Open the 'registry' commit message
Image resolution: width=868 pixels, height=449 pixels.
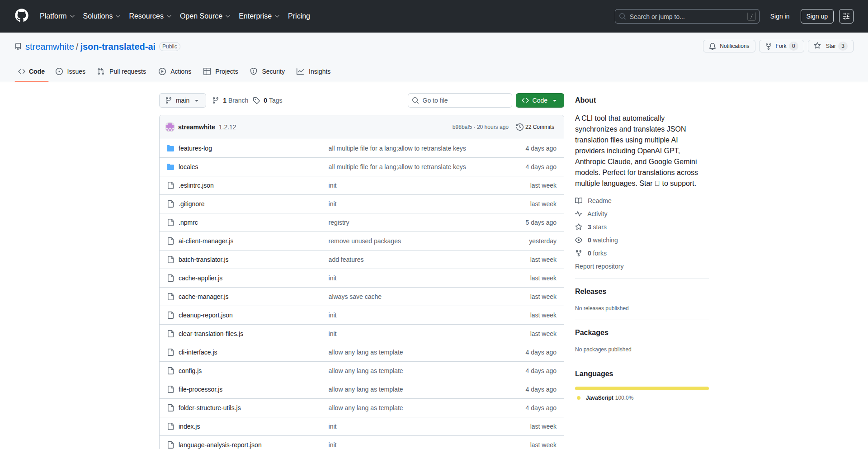(339, 222)
